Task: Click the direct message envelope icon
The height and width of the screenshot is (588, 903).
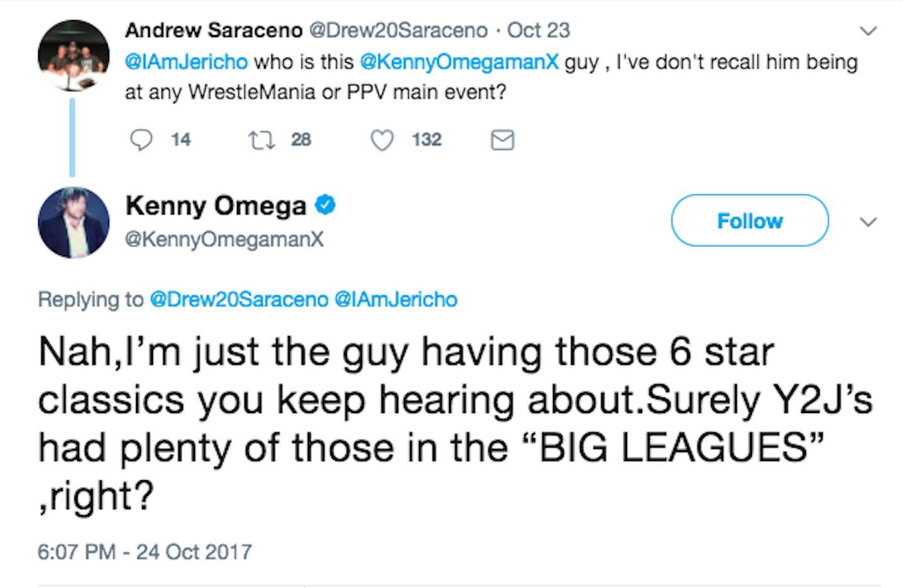Action: (x=502, y=139)
